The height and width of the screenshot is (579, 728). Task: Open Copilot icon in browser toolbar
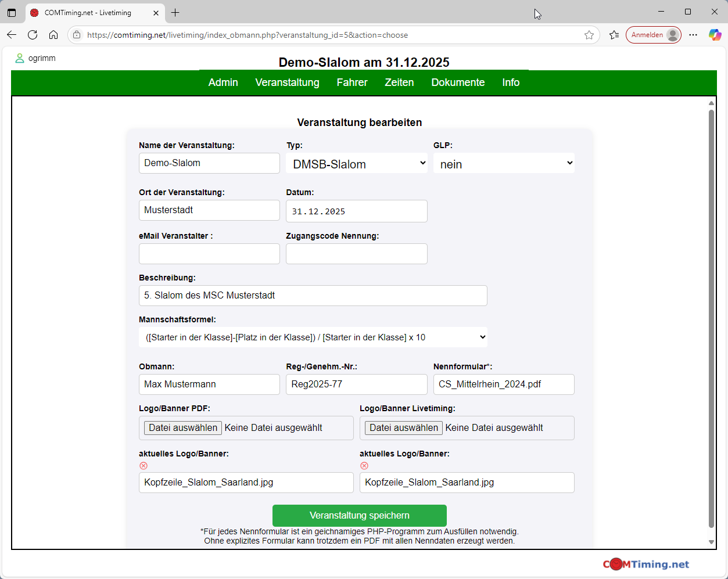715,35
